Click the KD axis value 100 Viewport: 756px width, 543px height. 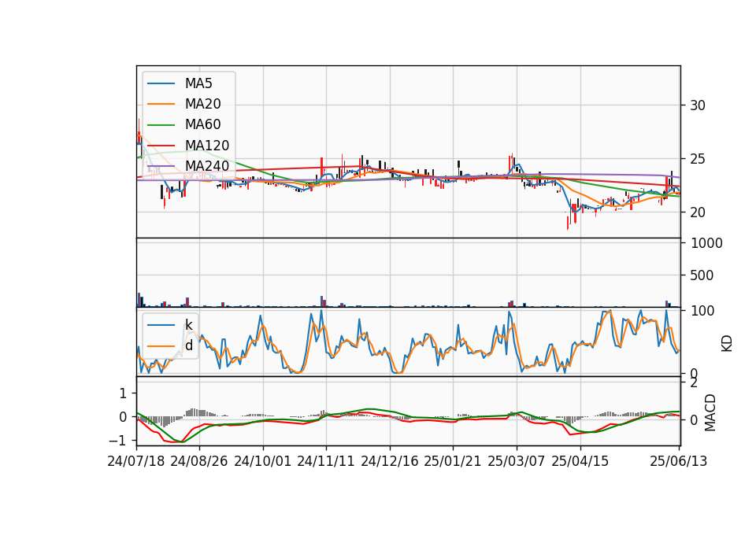pos(702,311)
